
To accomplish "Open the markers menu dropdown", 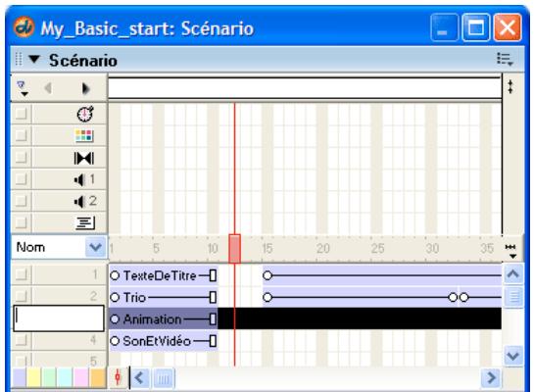I will (x=23, y=88).
